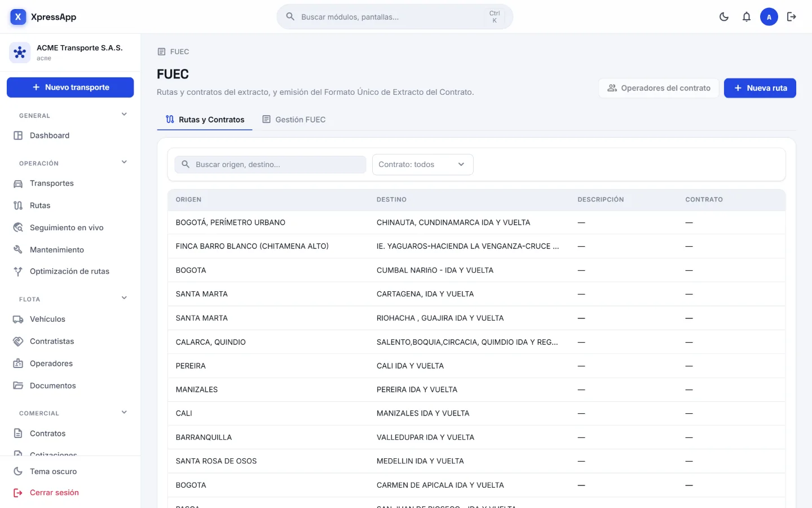The width and height of the screenshot is (812, 508).
Task: Open the Contrato: todos dropdown
Action: click(422, 164)
